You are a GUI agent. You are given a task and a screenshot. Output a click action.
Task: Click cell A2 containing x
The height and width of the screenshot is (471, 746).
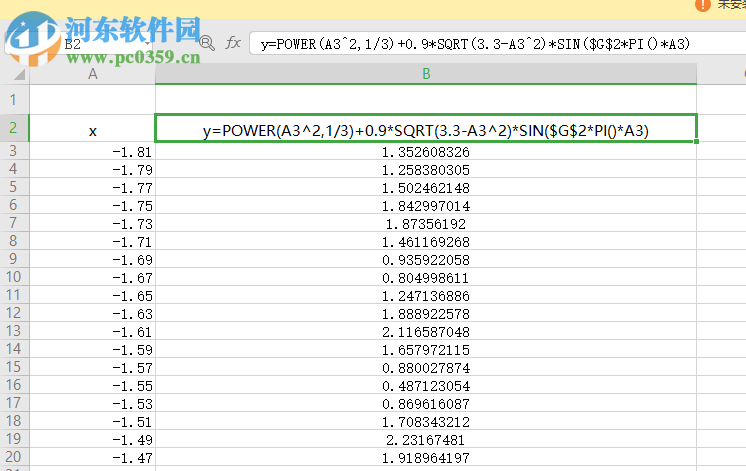[x=92, y=128]
